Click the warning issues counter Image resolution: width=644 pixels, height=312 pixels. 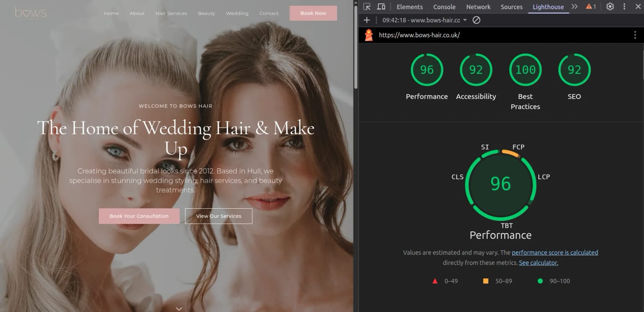(591, 7)
